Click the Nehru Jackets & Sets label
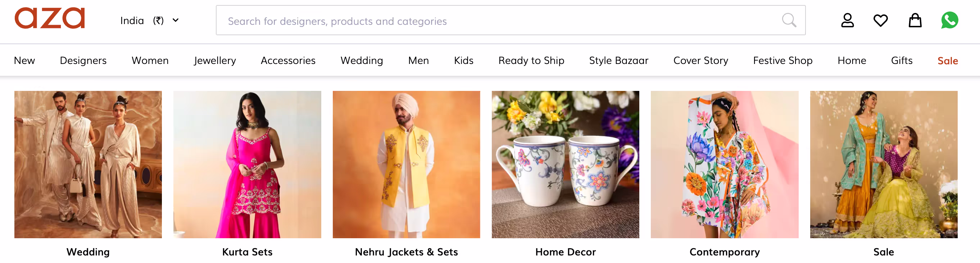Viewport: 980px width, 263px height. point(406,252)
